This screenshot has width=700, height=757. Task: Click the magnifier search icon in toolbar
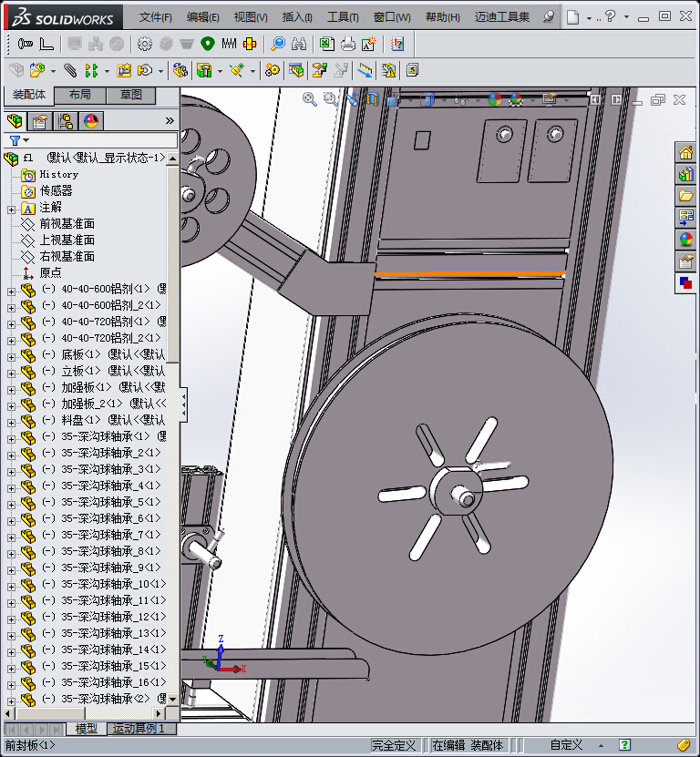point(278,44)
